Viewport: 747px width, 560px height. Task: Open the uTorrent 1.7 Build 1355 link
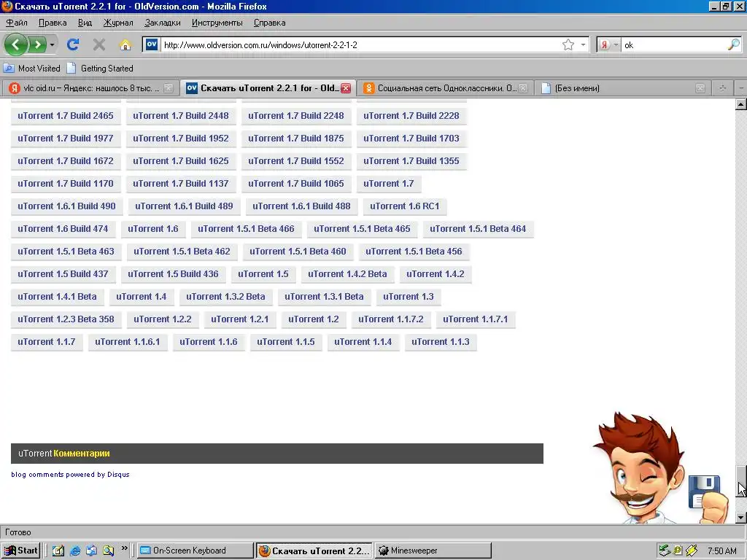click(x=411, y=161)
